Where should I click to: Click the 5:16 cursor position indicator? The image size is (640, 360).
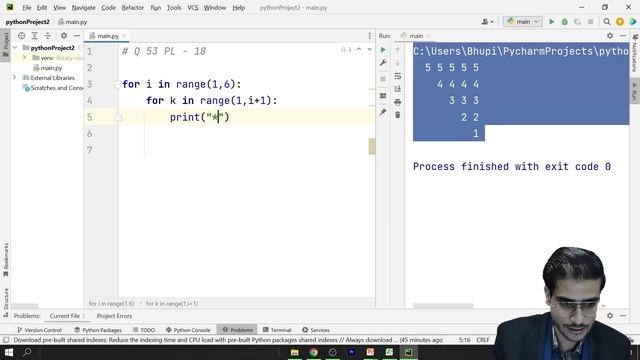point(464,340)
